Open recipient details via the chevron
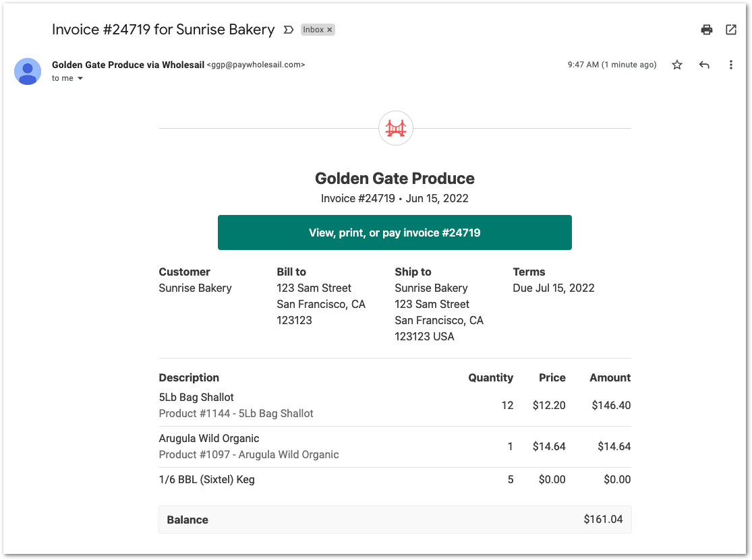Image resolution: width=752 pixels, height=560 pixels. [79, 78]
